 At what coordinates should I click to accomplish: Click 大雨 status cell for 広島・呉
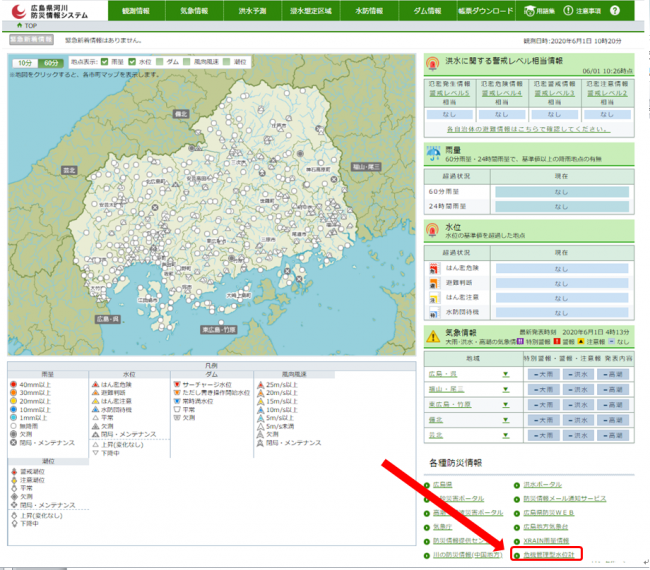tap(543, 375)
